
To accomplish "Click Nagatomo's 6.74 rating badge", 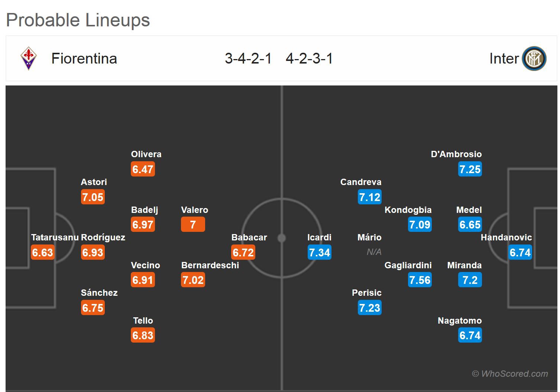I will click(470, 336).
